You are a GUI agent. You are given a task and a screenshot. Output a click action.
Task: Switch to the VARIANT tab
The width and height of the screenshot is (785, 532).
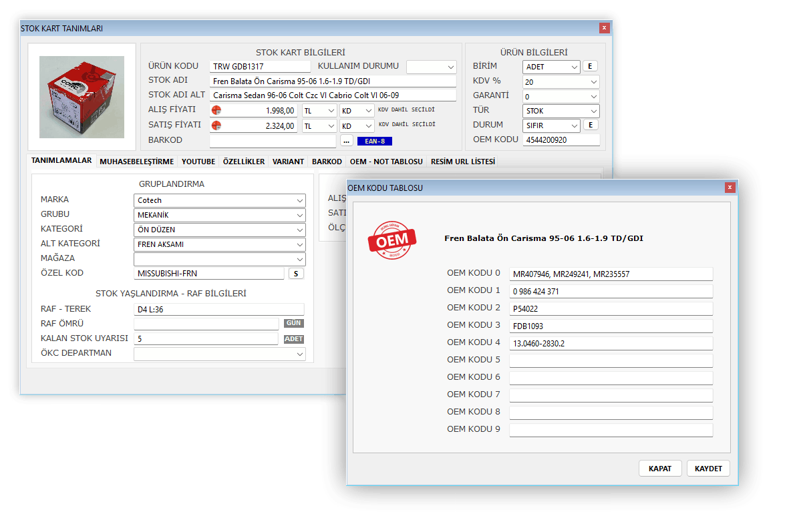(288, 162)
